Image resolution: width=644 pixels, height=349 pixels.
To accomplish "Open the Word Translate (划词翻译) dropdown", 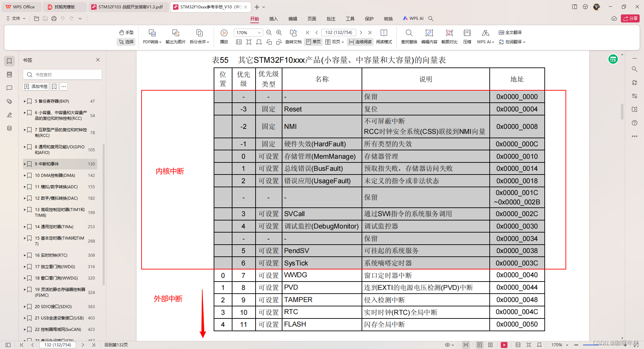I will pyautogui.click(x=512, y=42).
